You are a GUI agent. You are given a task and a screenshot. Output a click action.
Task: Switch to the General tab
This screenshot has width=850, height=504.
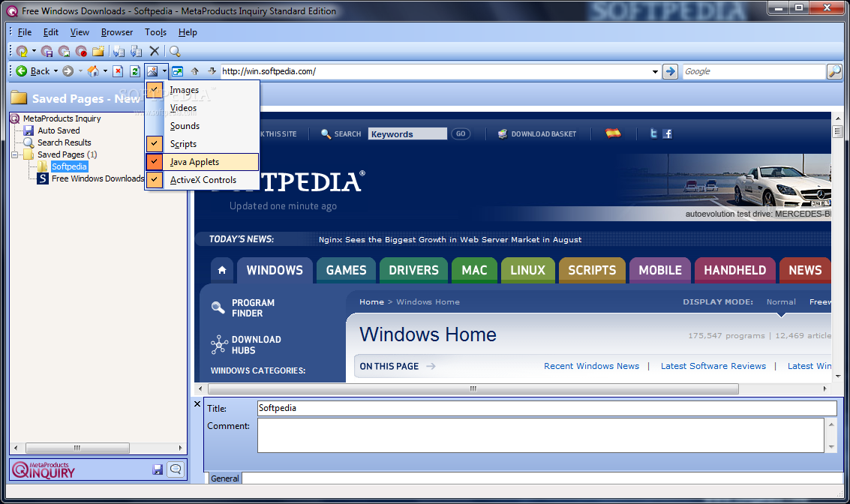tap(224, 478)
